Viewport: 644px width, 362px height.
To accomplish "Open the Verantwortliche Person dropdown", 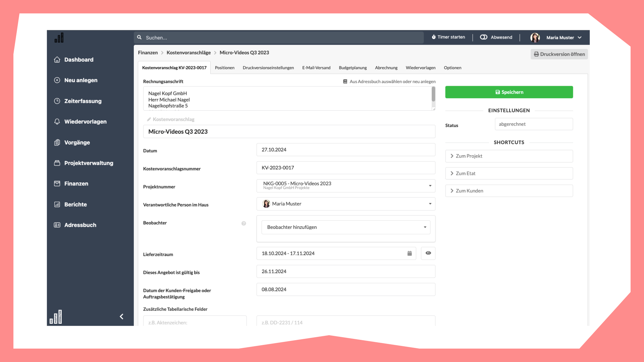I will (346, 204).
